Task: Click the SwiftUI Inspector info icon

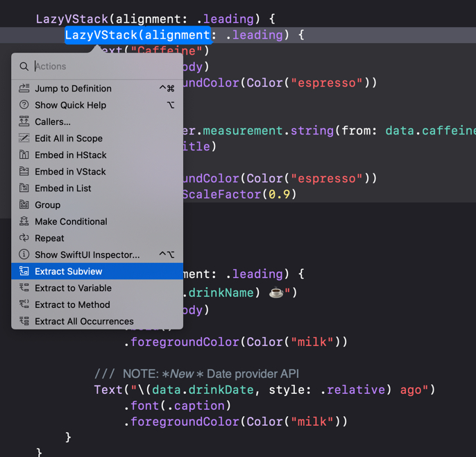Action: coord(24,255)
